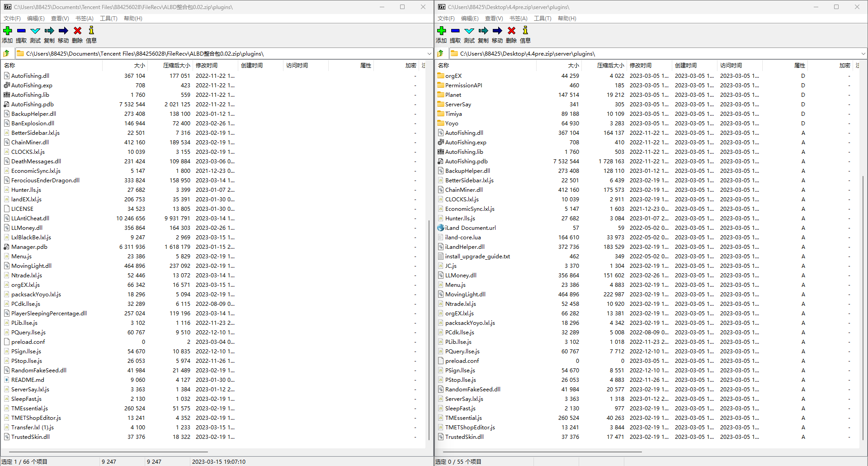Click the Add (添加) icon in left window
The height and width of the screenshot is (466, 868).
[x=7, y=31]
